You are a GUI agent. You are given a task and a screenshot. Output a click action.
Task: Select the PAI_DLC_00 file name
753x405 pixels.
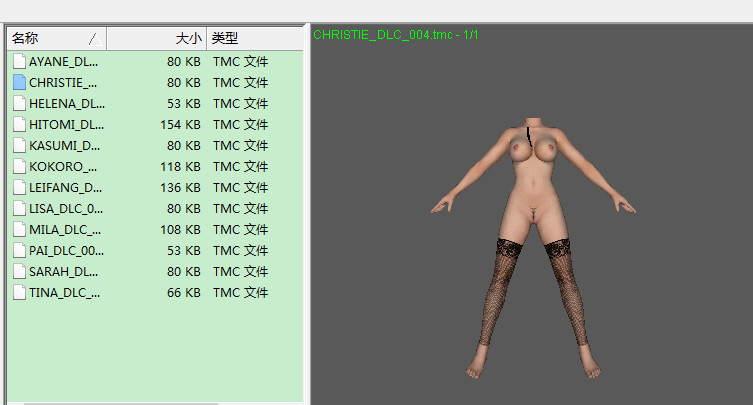(66, 251)
